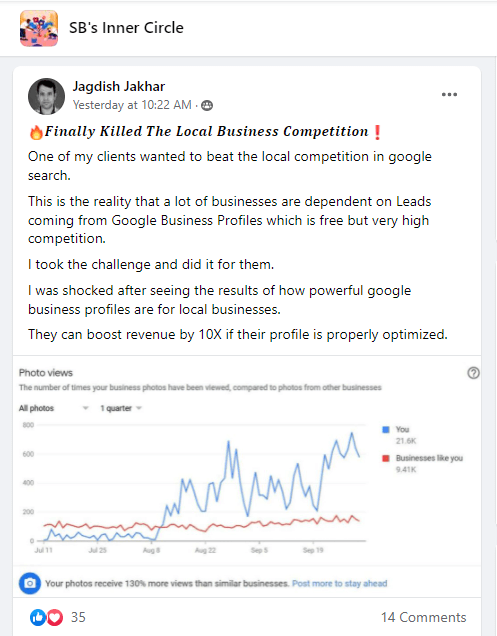Screen dimensions: 497x636
Task: Open Jagdish Jakhar's profile picture
Action: tap(46, 96)
